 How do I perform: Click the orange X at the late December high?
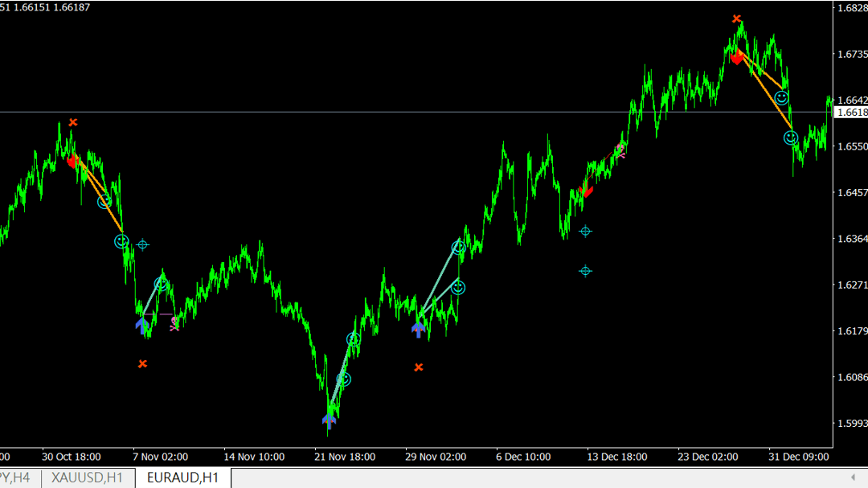736,18
